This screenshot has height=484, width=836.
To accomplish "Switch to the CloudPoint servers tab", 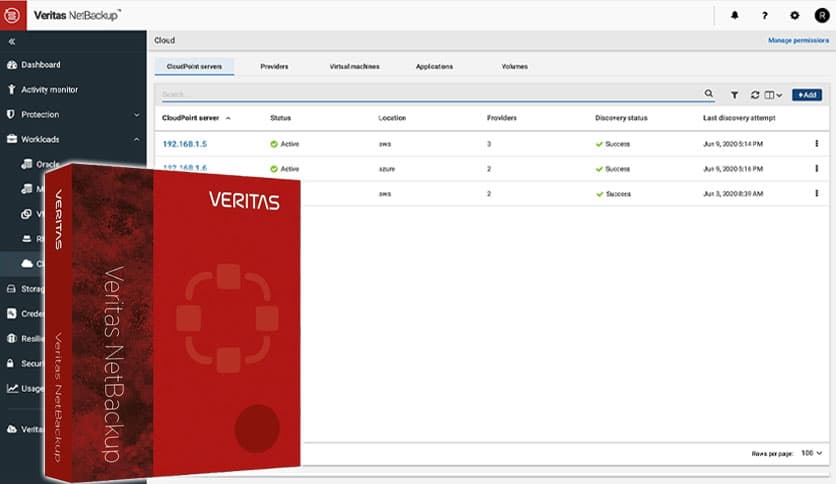I will click(x=194, y=67).
